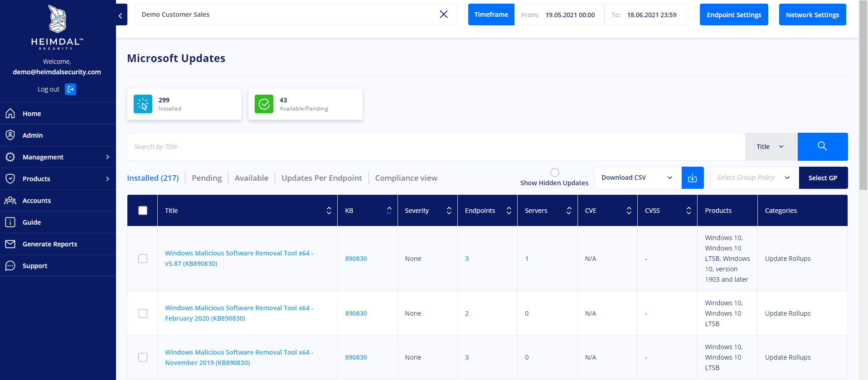Click the Home house icon in sidebar

[10, 113]
